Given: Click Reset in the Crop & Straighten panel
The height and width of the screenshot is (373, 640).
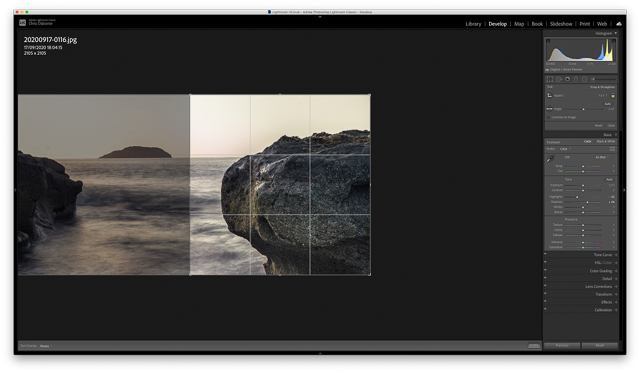Looking at the screenshot, I should point(598,126).
